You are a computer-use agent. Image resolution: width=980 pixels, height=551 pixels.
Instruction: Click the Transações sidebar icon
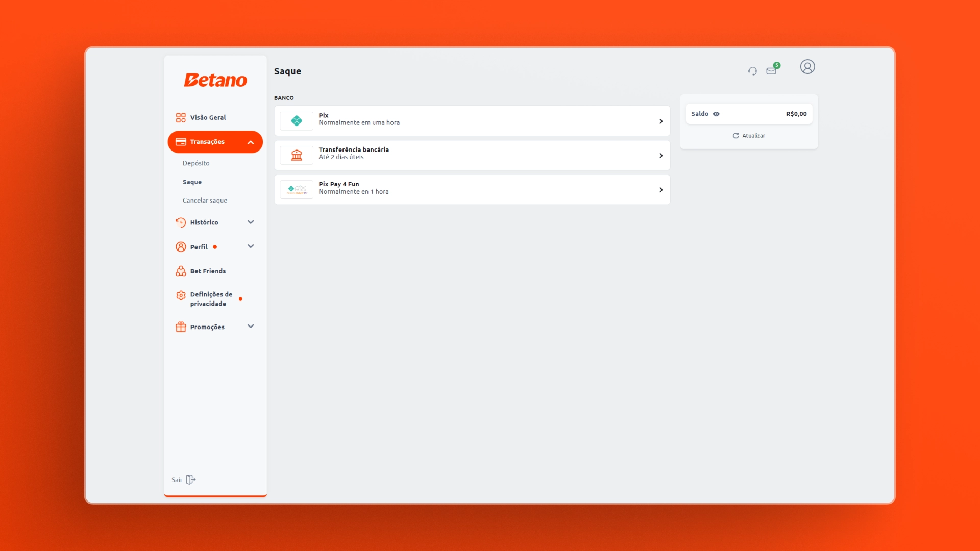[180, 141]
